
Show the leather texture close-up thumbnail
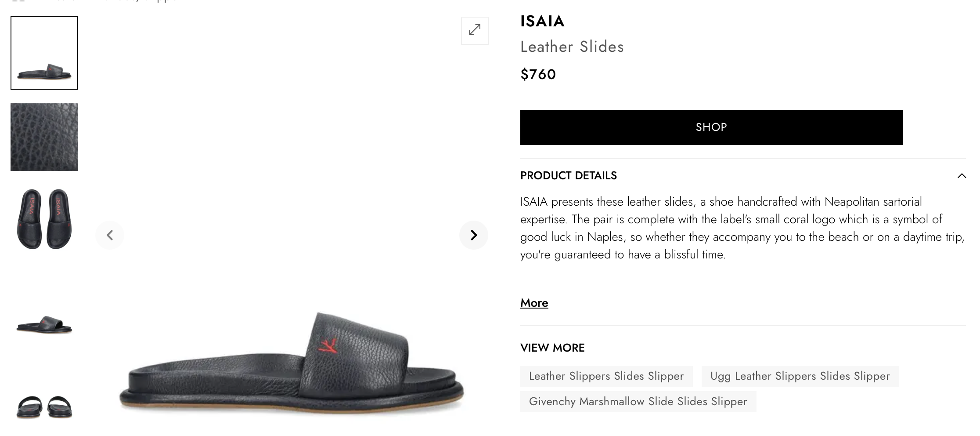[44, 137]
